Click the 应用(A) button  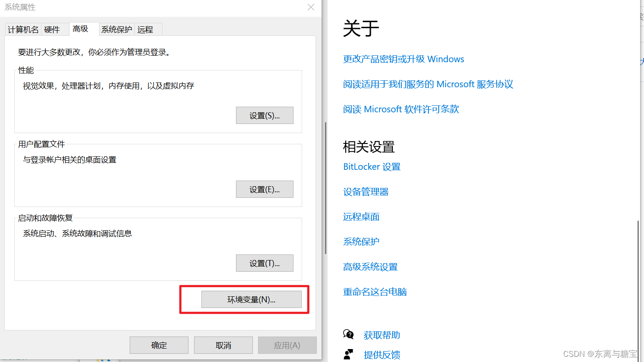click(x=287, y=345)
